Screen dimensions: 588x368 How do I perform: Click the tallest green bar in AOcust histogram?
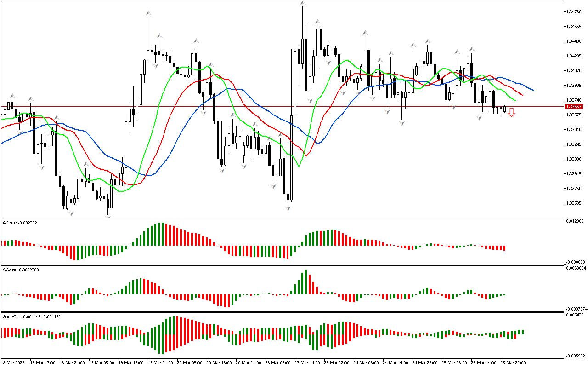[159, 234]
